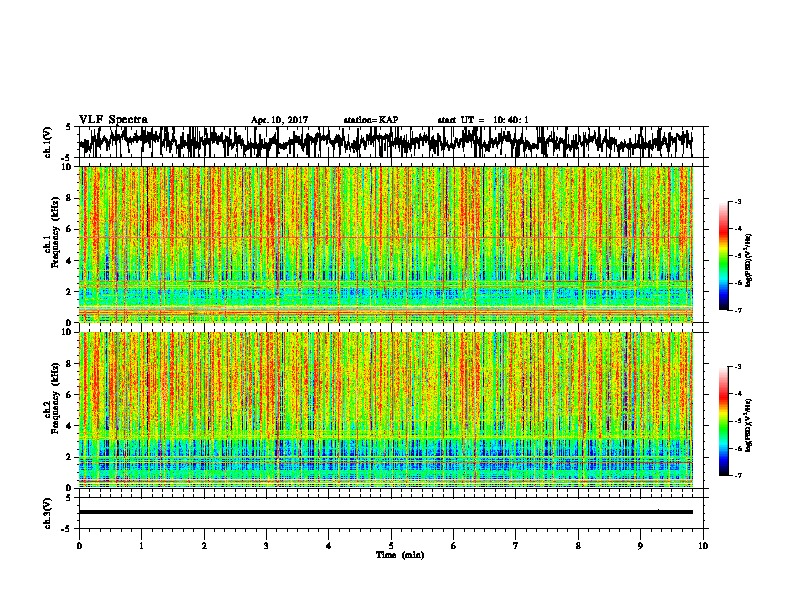This screenshot has width=792, height=612.
Task: Click the "station=KAP" label
Action: [371, 120]
